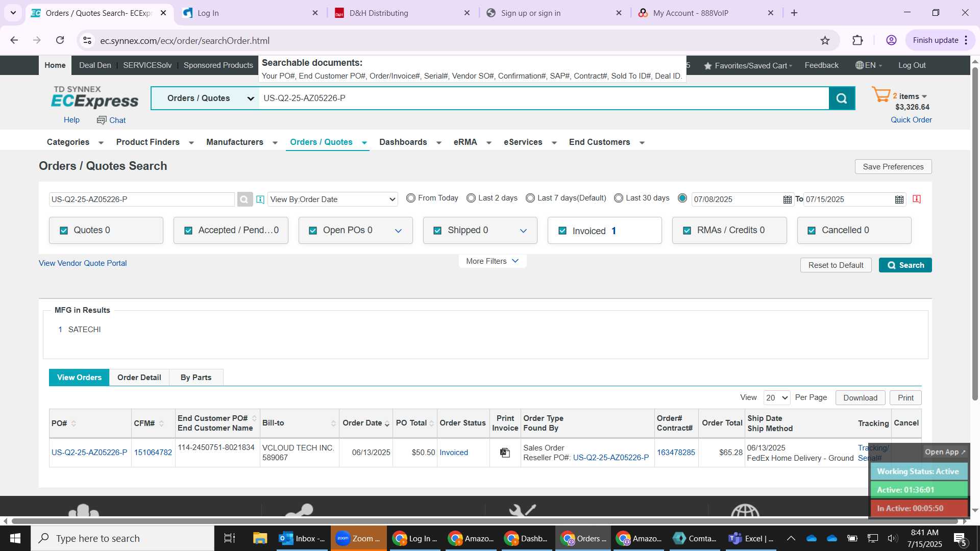Switch to the By Parts tab

196,378
